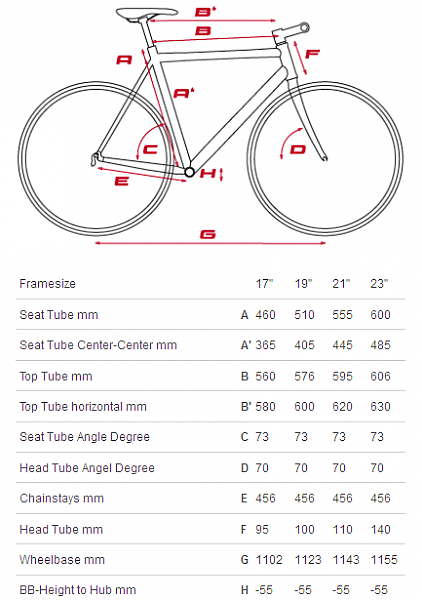Click the Seat Tube Center-Center mm label

98,345
